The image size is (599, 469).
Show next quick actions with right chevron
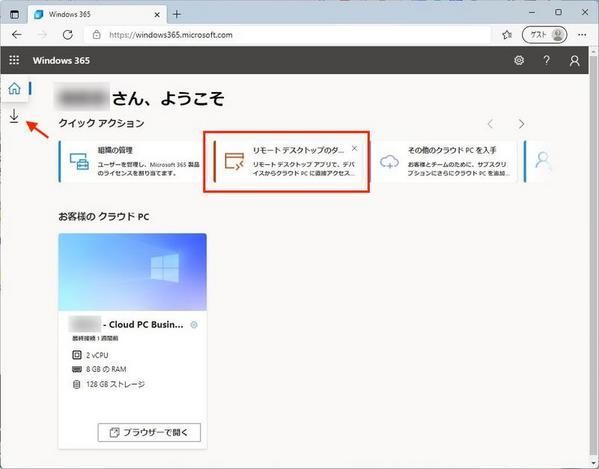pyautogui.click(x=521, y=124)
